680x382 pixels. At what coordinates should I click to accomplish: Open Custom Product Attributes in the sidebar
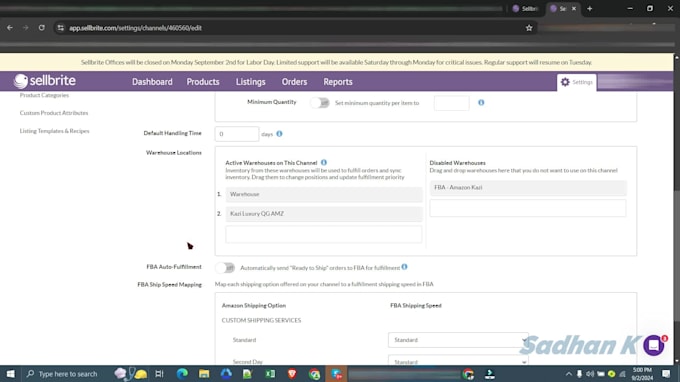(x=54, y=113)
